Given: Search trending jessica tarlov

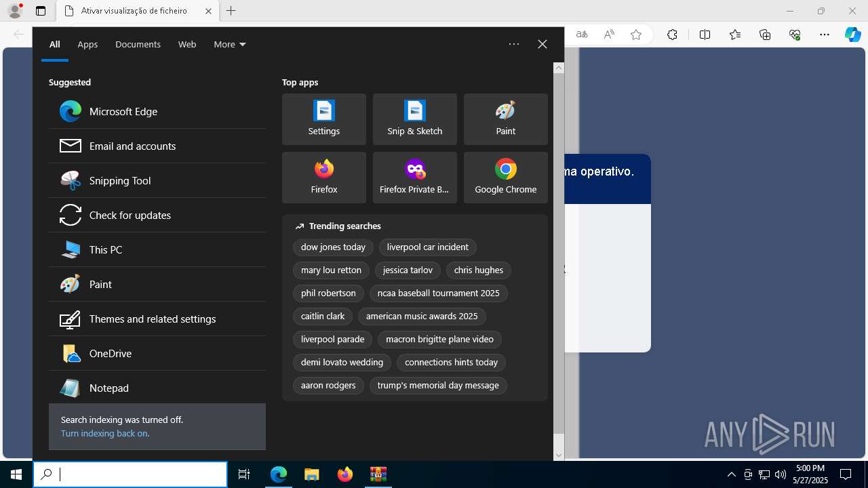Looking at the screenshot, I should click(408, 270).
